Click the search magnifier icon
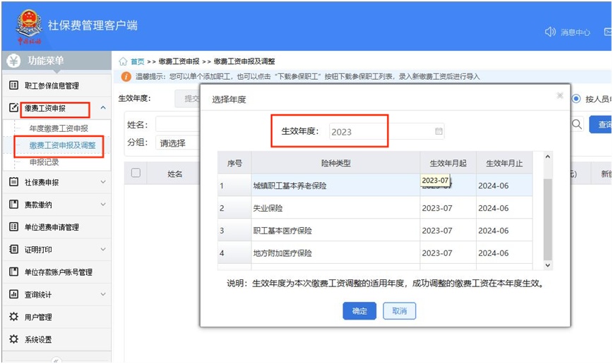This screenshot has width=613, height=364. [577, 124]
